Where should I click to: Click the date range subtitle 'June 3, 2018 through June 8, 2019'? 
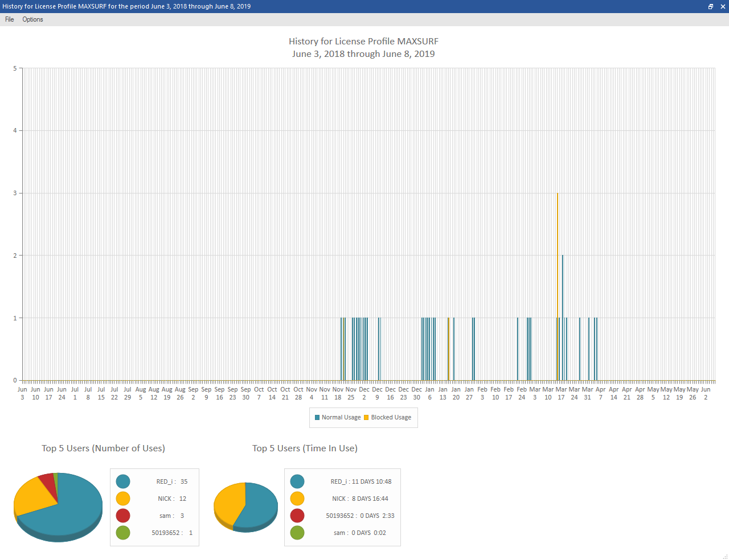click(363, 54)
